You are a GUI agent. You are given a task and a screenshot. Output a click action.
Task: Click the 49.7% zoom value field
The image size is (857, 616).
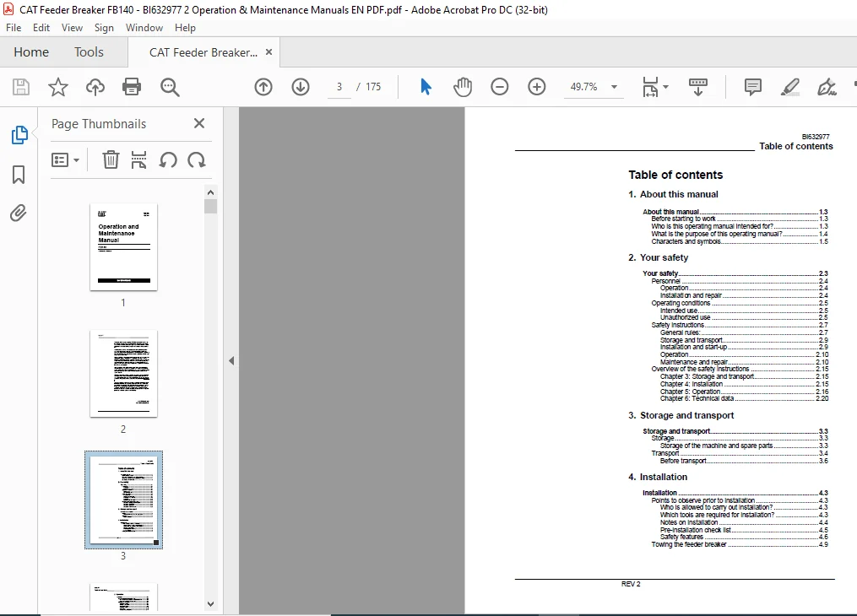583,87
